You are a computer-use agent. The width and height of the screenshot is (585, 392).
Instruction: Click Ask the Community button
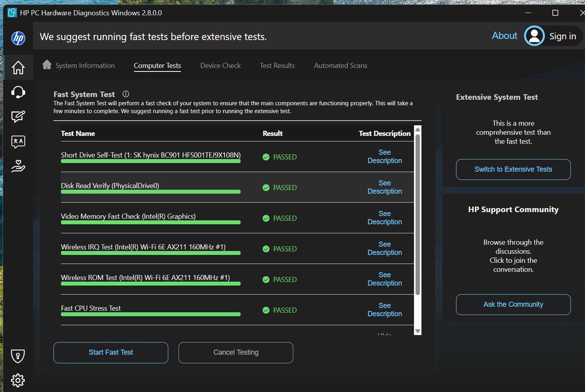click(x=513, y=304)
